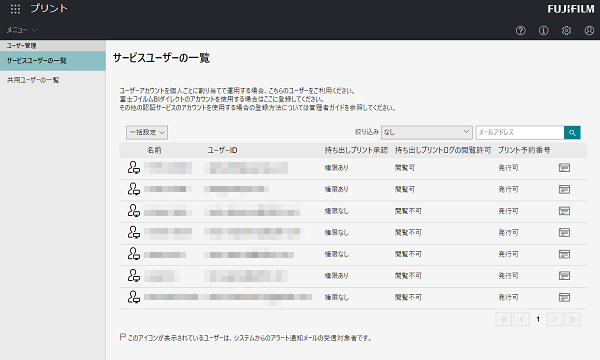Click the search magnifier button
Image resolution: width=600 pixels, height=360 pixels.
pos(572,132)
